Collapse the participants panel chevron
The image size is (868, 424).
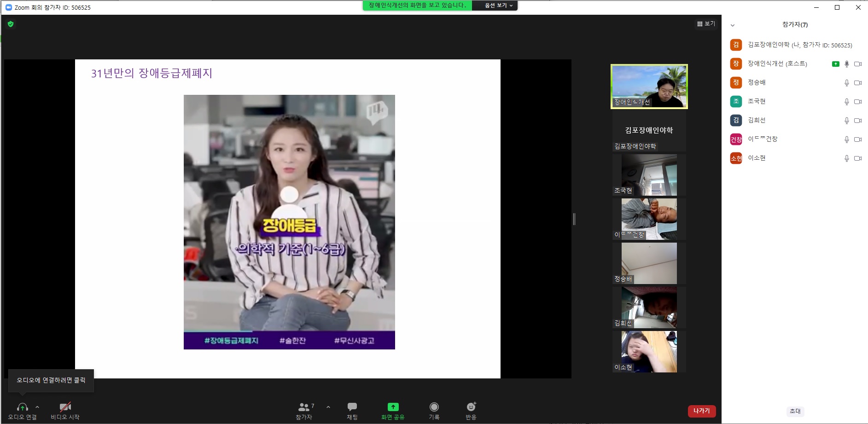(x=733, y=25)
